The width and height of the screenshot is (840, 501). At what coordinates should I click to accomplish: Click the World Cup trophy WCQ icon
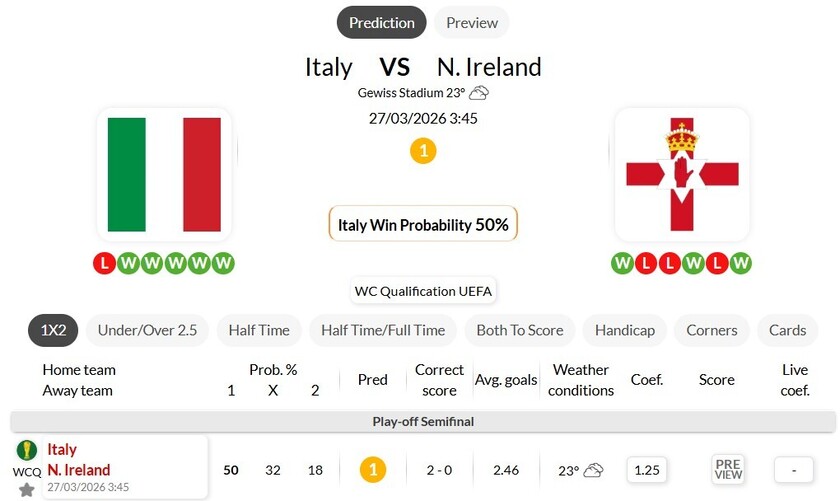click(26, 450)
